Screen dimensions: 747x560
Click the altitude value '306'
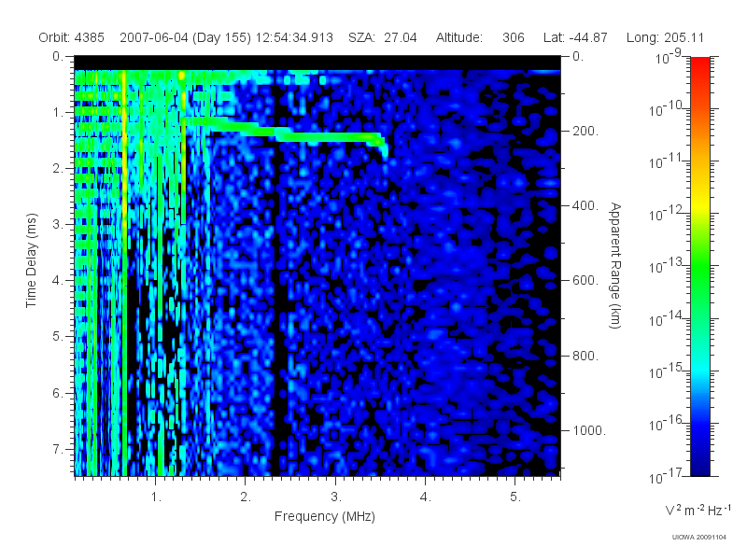pyautogui.click(x=513, y=37)
